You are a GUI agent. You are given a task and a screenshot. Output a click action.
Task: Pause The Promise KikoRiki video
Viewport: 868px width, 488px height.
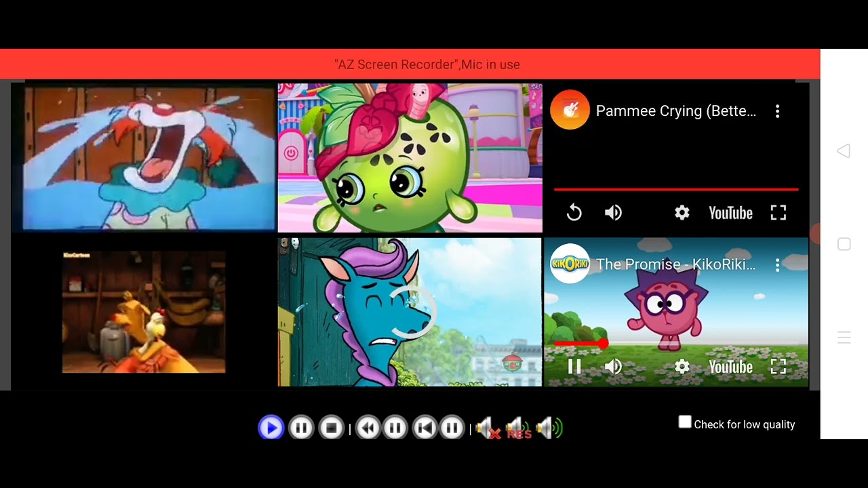pos(574,367)
